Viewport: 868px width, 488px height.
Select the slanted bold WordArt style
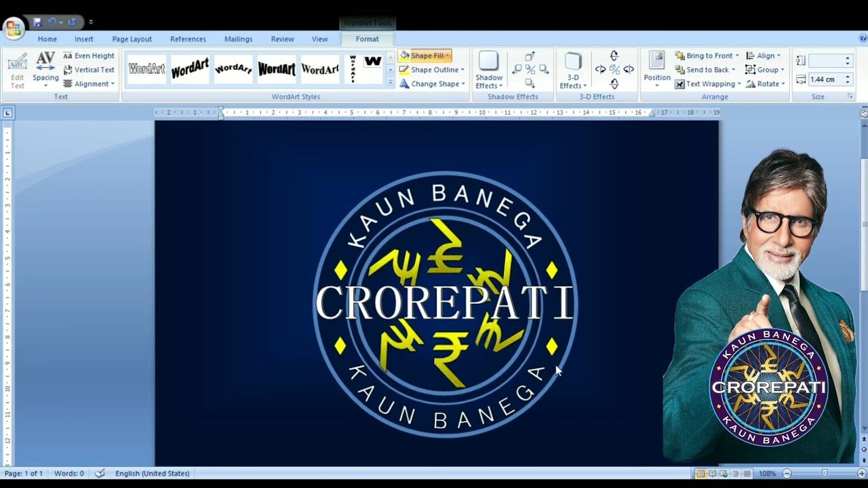(190, 69)
